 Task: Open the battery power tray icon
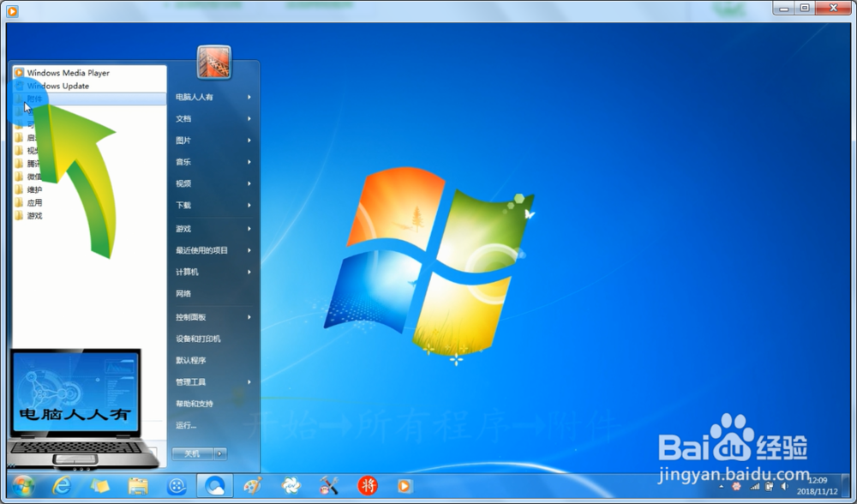[x=770, y=487]
